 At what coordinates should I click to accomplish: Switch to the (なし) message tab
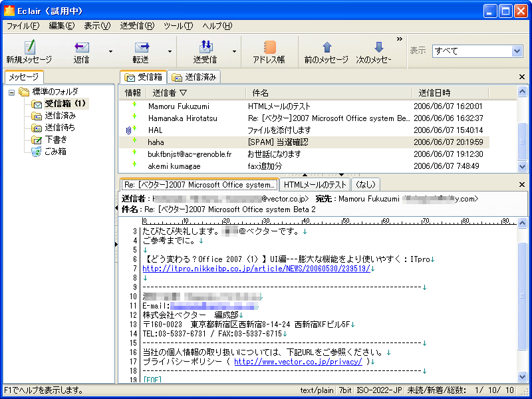click(365, 185)
